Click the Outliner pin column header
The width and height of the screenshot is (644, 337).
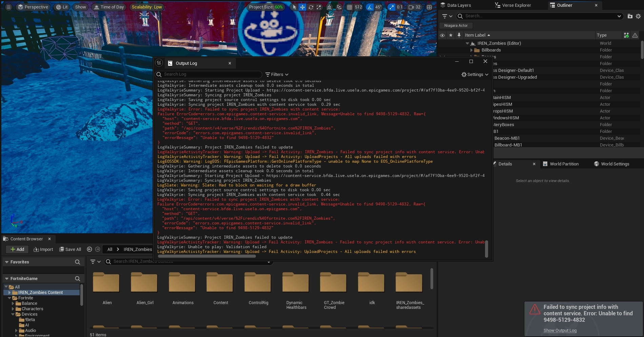pyautogui.click(x=459, y=35)
